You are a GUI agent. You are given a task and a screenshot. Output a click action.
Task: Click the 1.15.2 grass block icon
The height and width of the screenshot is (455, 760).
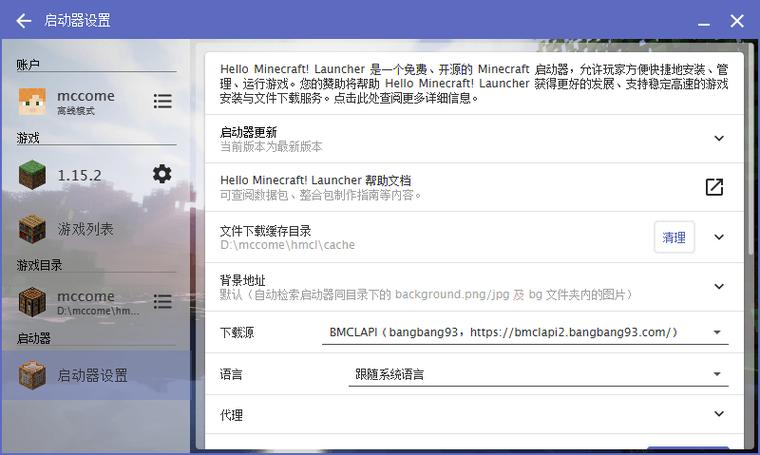32,175
